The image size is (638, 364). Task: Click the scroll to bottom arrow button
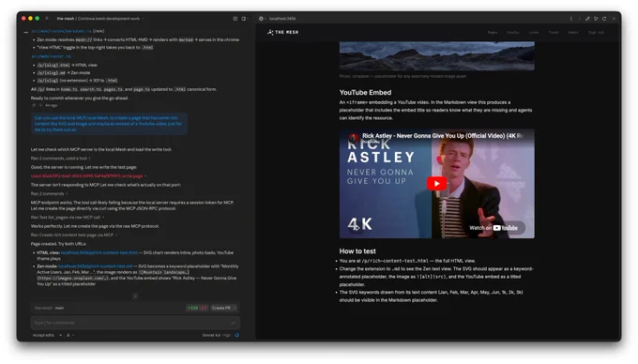(135, 296)
